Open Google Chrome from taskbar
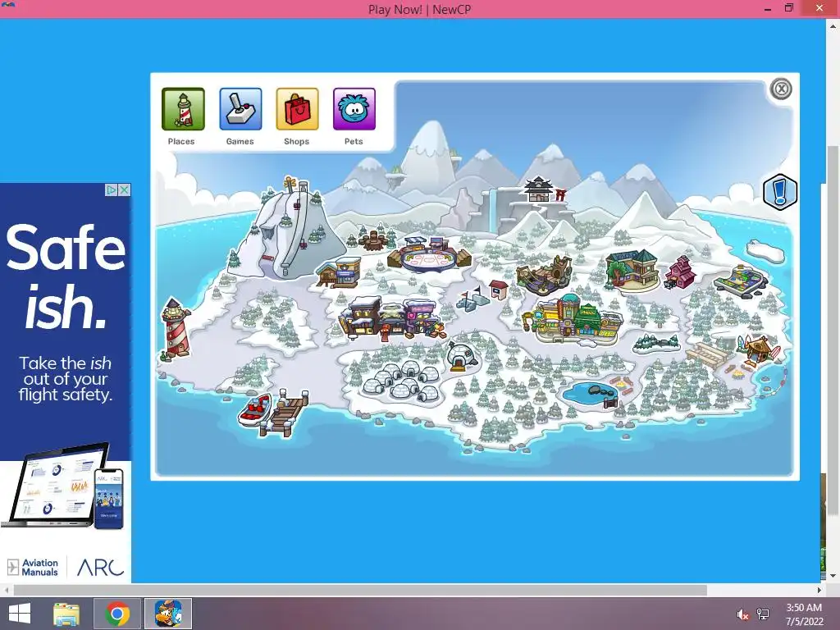The height and width of the screenshot is (630, 840). click(x=117, y=614)
